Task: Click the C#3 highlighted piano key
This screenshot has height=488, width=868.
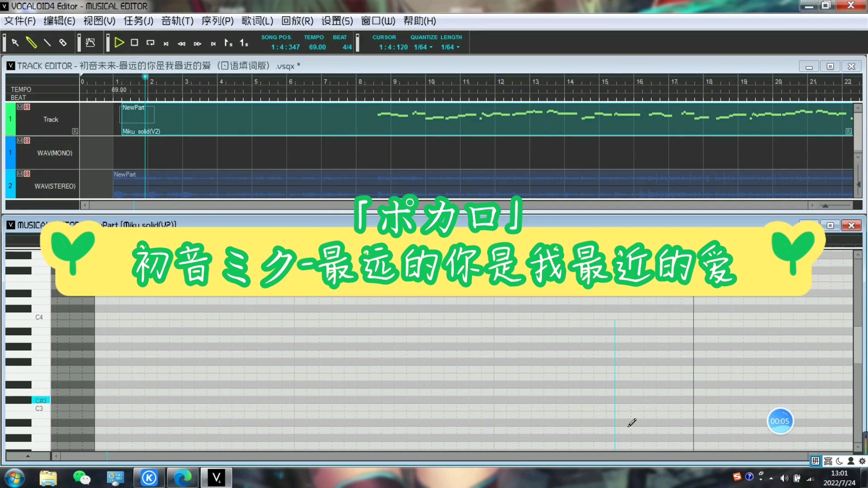Action: click(41, 400)
